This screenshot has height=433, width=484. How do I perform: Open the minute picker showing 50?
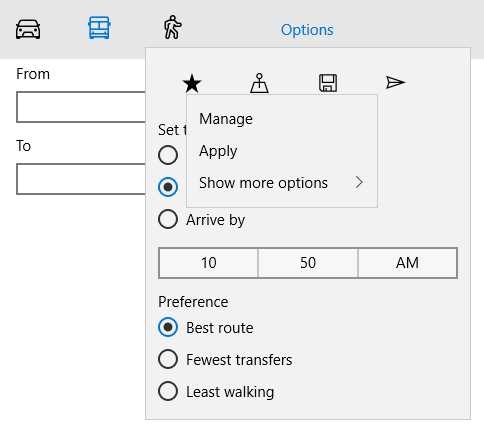coord(308,263)
